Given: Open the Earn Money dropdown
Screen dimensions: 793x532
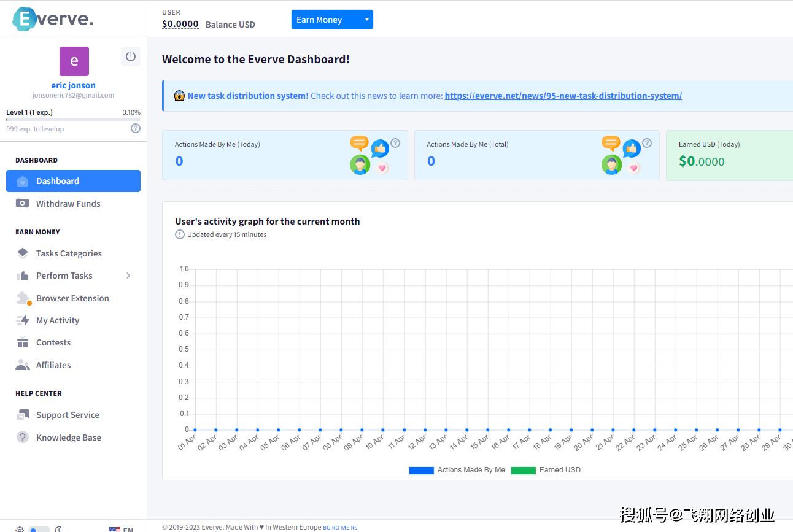Looking at the screenshot, I should click(x=332, y=20).
